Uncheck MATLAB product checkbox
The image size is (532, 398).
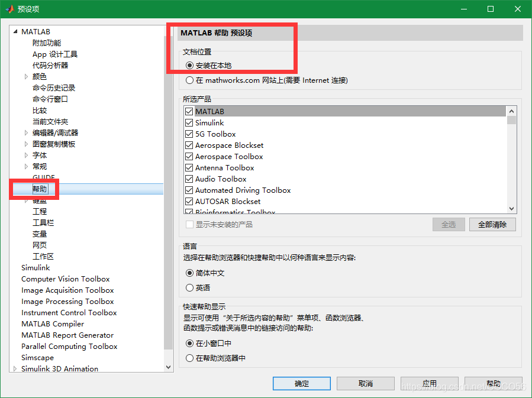coord(189,111)
